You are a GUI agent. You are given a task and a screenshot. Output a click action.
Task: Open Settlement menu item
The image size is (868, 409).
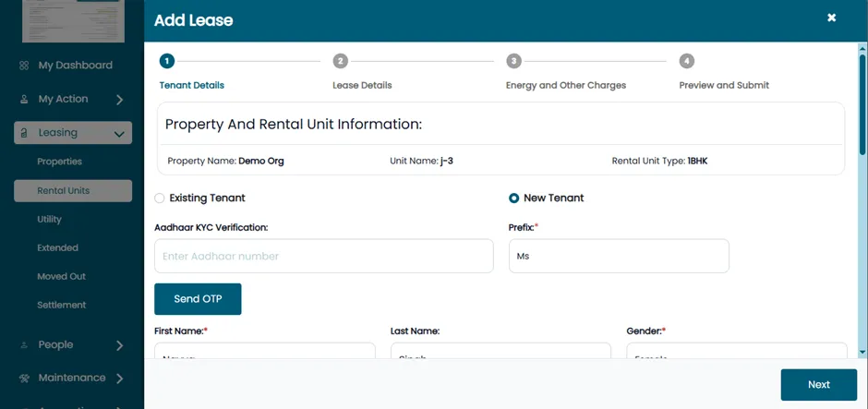[x=62, y=305]
